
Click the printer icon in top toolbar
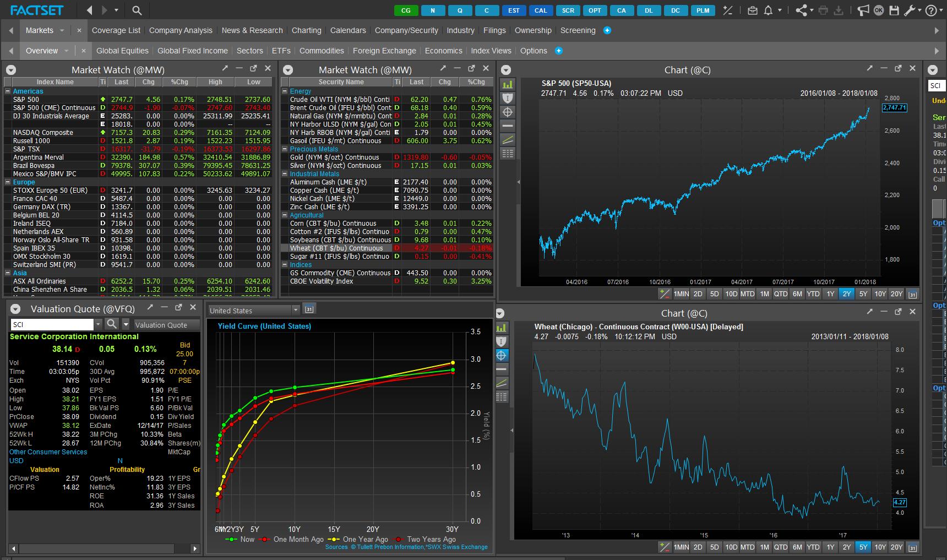click(823, 10)
